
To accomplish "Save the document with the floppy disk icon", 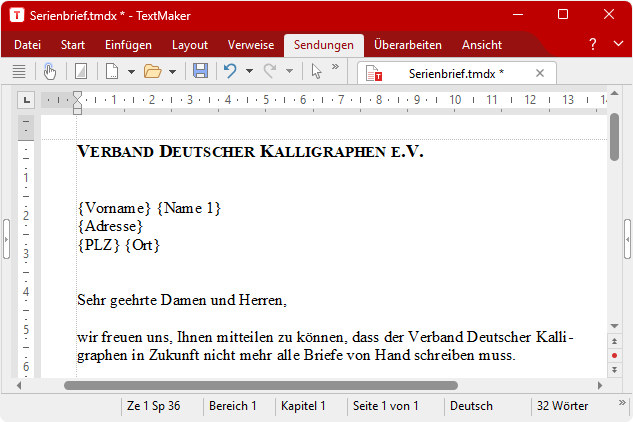I will coord(200,71).
